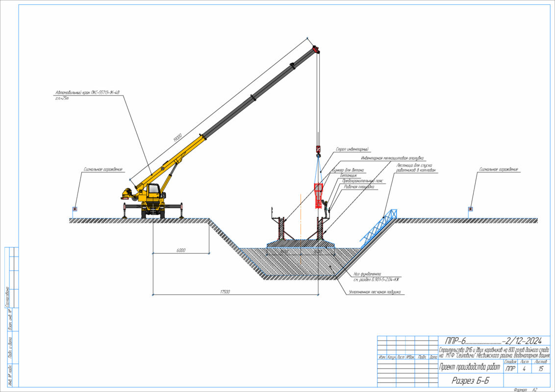Click 'Проект производства работ' title cell

click(470, 367)
